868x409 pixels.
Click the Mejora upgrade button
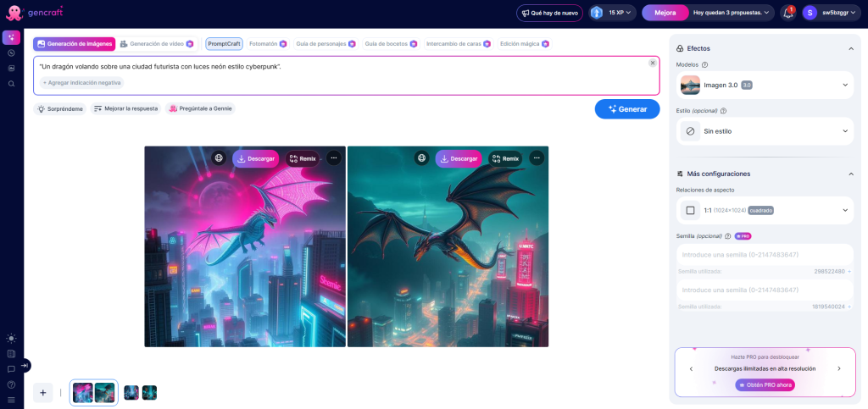pos(665,13)
